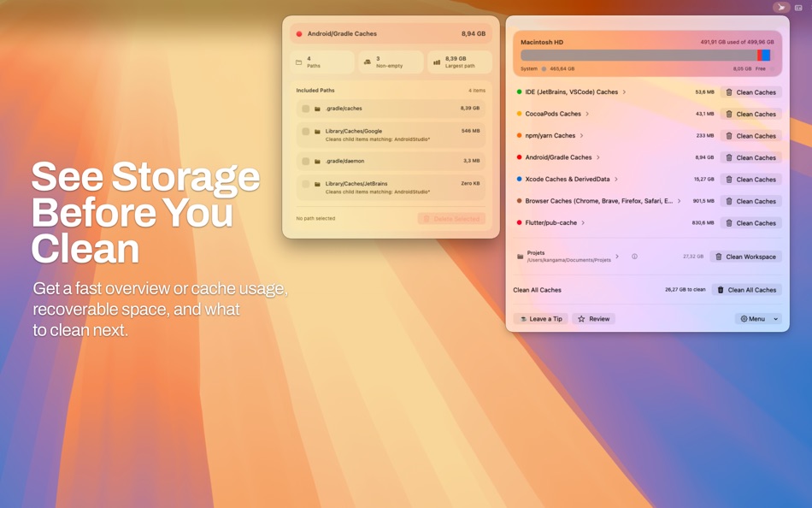The image size is (812, 508).
Task: Click the bar chart icon beside Largest path
Action: pos(437,62)
